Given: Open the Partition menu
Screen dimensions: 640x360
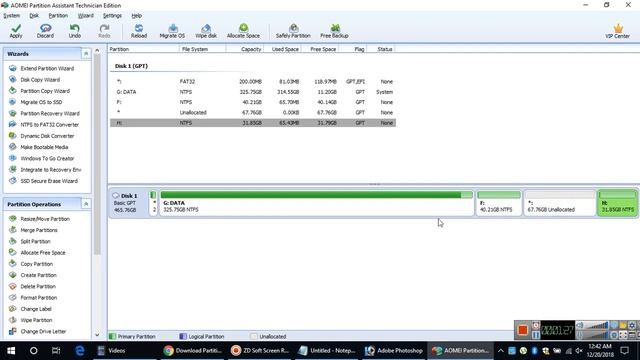Looking at the screenshot, I should pos(58,16).
